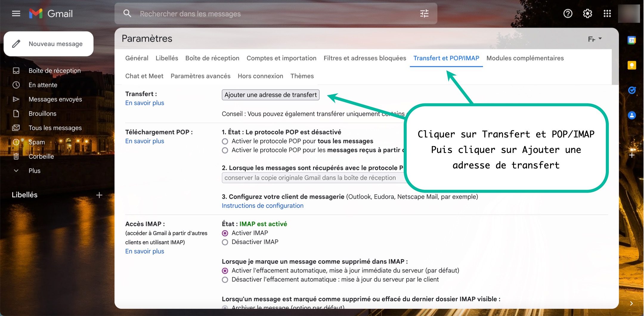Screen dimensions: 644x316
Task: Switch to Comptes et importation tab
Action: pyautogui.click(x=281, y=58)
